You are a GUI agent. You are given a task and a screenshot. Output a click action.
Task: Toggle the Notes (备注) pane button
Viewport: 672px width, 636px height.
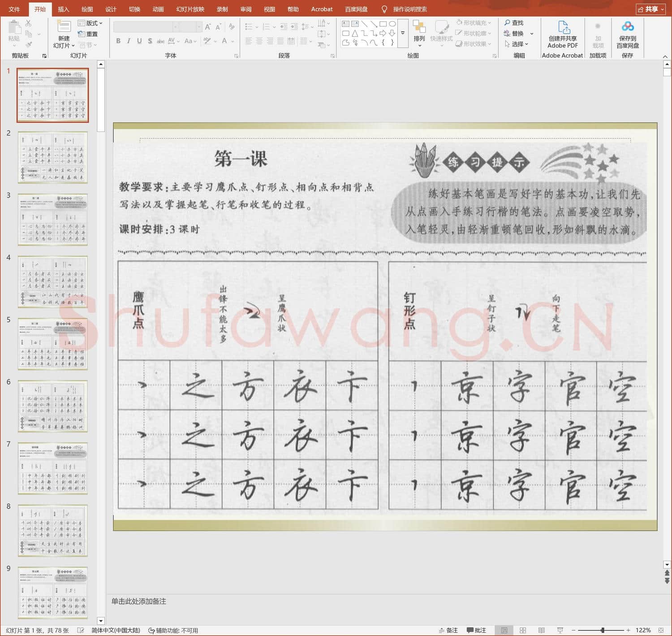[448, 630]
